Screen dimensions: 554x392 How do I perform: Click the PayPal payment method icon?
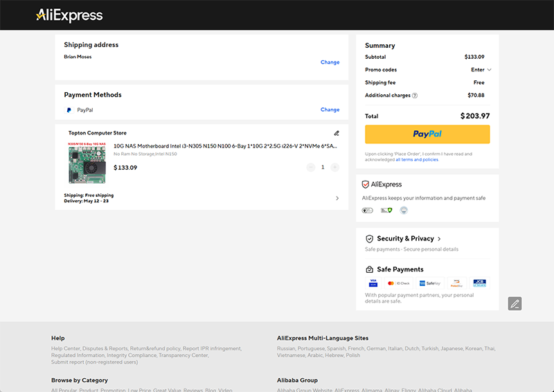tap(69, 110)
